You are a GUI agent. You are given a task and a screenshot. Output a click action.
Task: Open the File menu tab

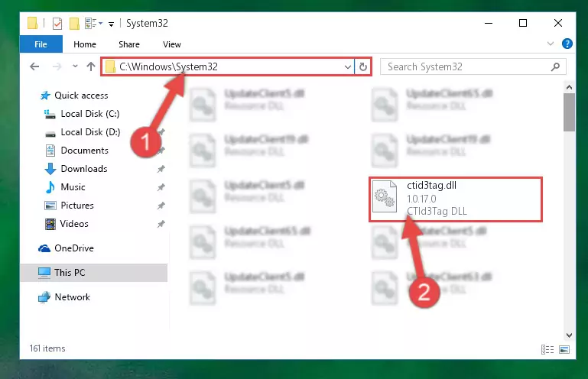pos(41,44)
